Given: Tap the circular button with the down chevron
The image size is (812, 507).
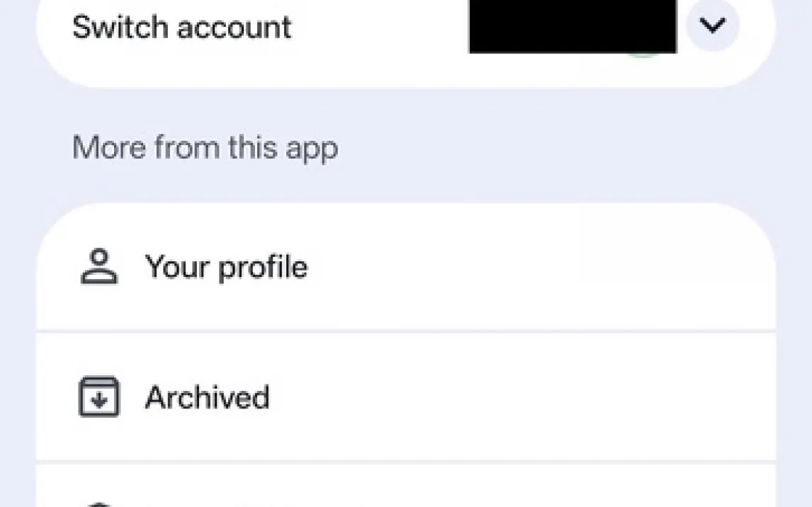Looking at the screenshot, I should (x=712, y=26).
